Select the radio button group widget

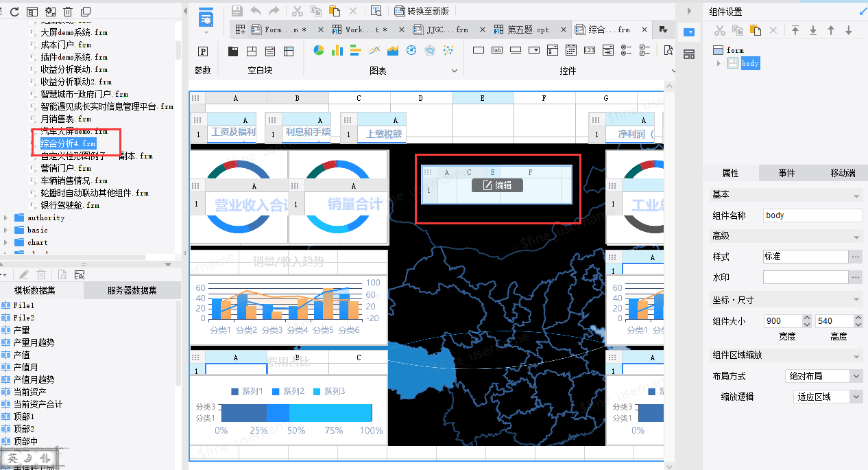625,50
